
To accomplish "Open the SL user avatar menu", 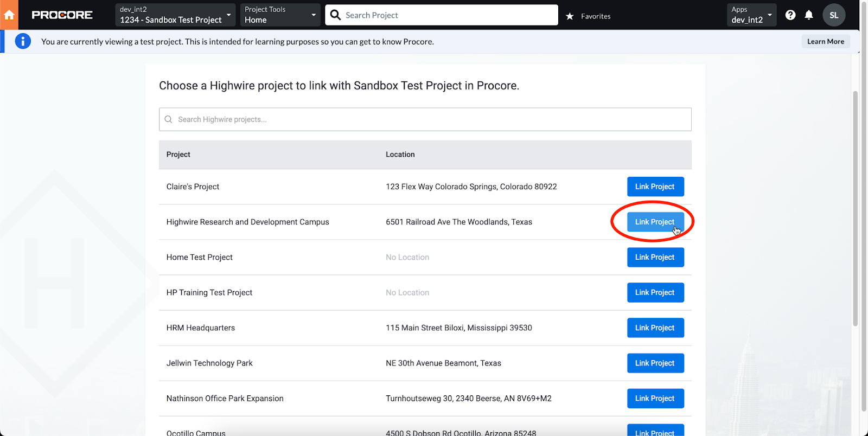I will [833, 15].
